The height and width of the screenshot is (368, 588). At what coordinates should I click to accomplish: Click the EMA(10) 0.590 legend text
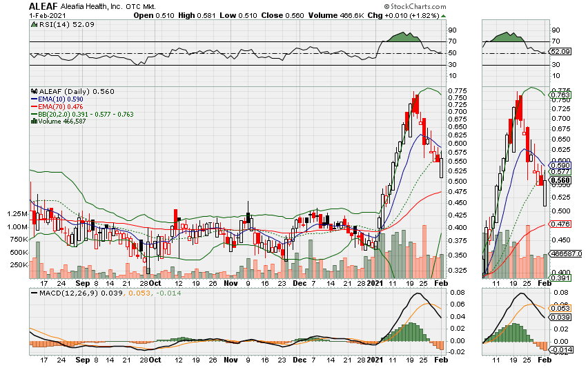coord(61,99)
